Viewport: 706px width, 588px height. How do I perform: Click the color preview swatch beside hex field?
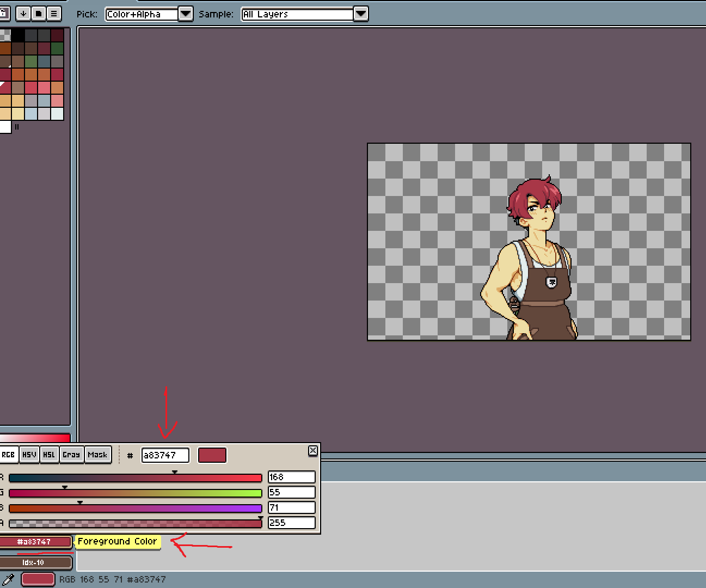pos(212,455)
